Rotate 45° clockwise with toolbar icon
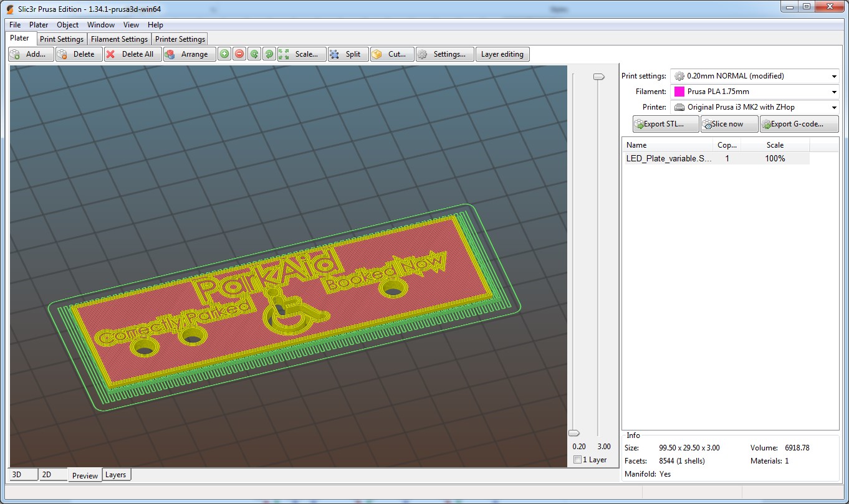 (269, 54)
